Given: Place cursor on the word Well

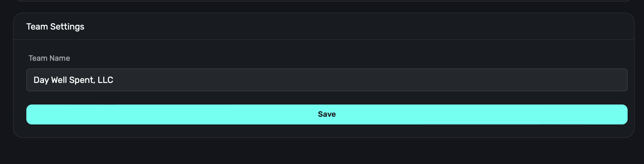Looking at the screenshot, I should (59, 80).
